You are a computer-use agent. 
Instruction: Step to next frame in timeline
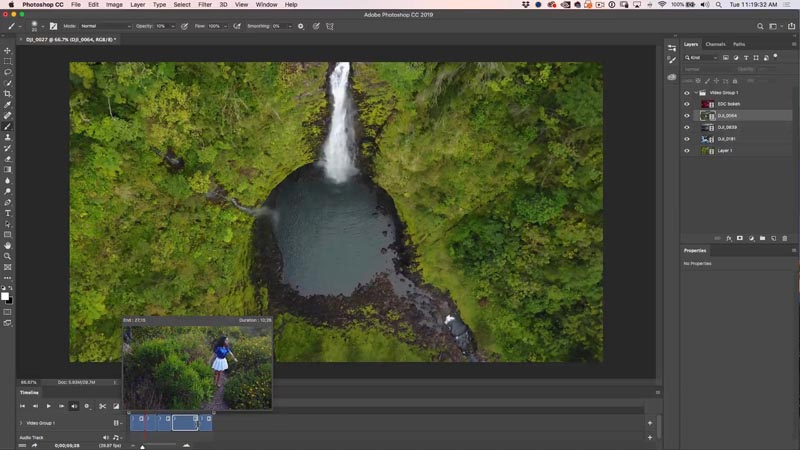point(61,406)
